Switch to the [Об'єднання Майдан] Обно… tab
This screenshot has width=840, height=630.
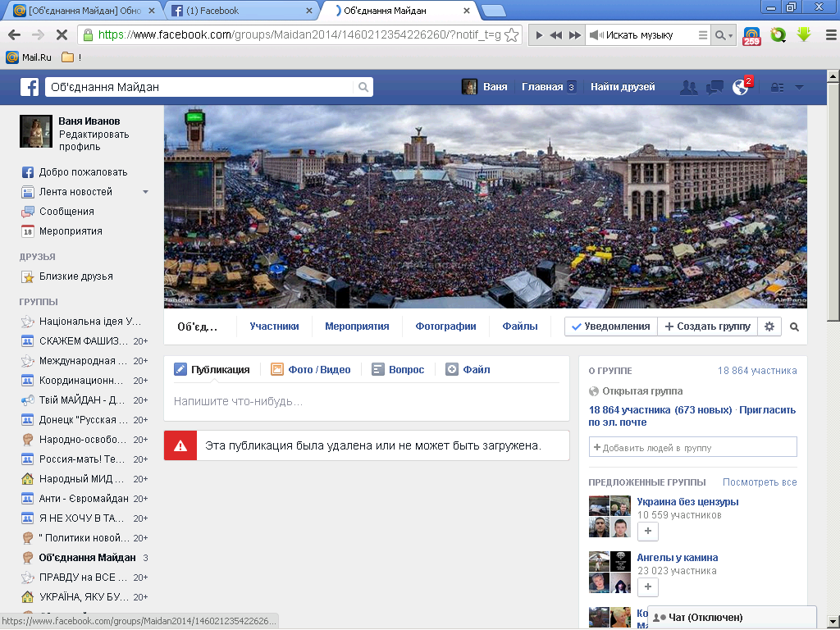click(x=84, y=10)
